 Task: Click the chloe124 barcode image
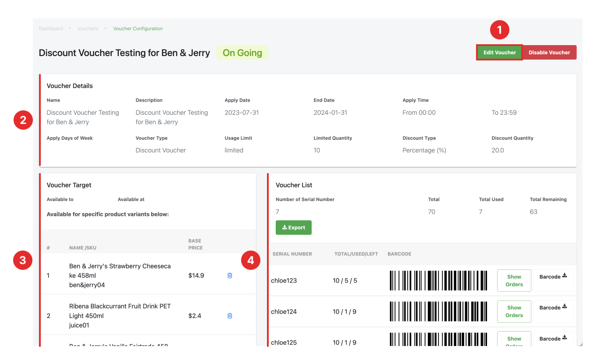pos(438,311)
